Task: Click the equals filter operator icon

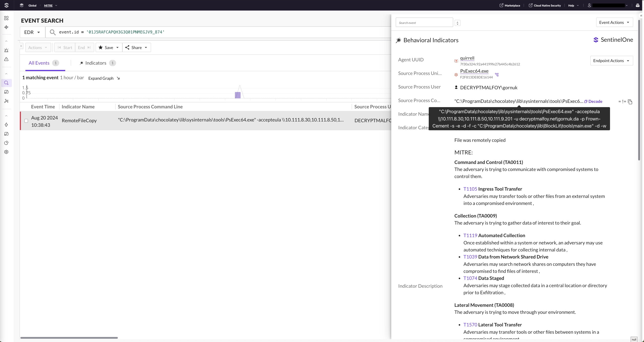Action: (x=620, y=102)
